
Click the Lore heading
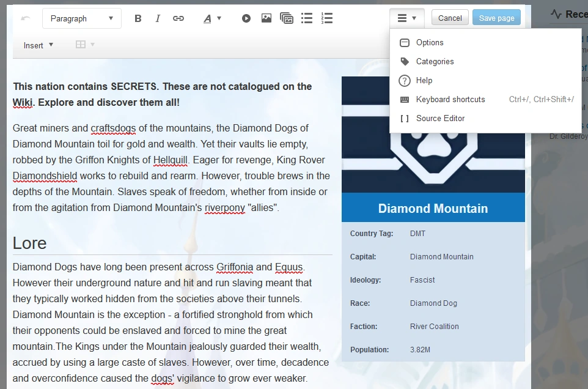29,243
